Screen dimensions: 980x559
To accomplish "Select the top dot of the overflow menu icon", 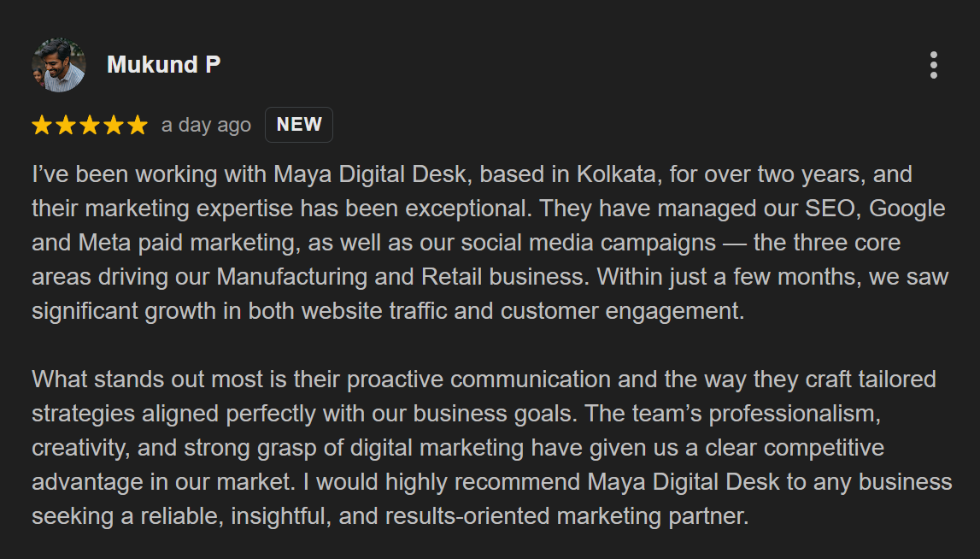I will (933, 56).
